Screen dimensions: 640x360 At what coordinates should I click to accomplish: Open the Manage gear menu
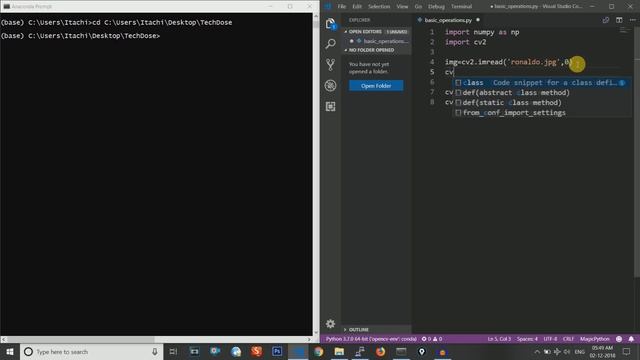click(330, 324)
